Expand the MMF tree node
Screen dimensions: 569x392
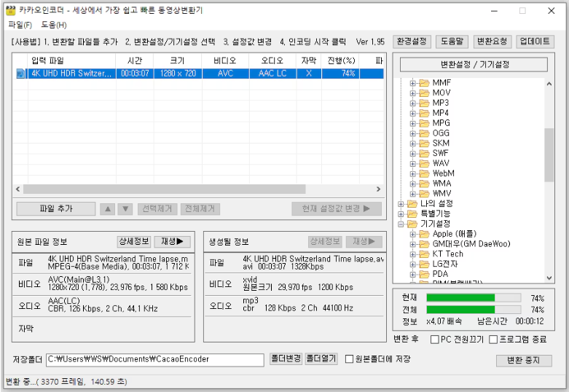coord(412,83)
